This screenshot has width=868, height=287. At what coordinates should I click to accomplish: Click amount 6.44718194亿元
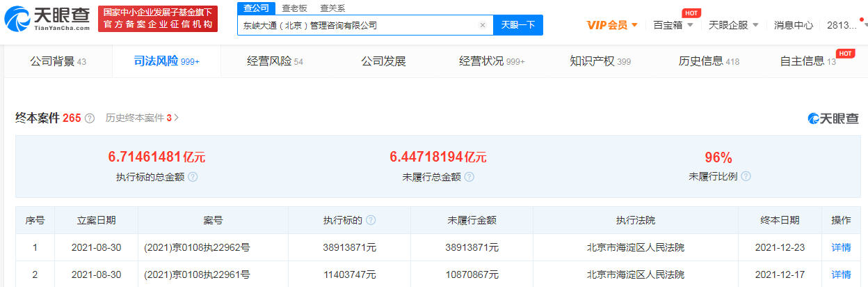(x=438, y=157)
